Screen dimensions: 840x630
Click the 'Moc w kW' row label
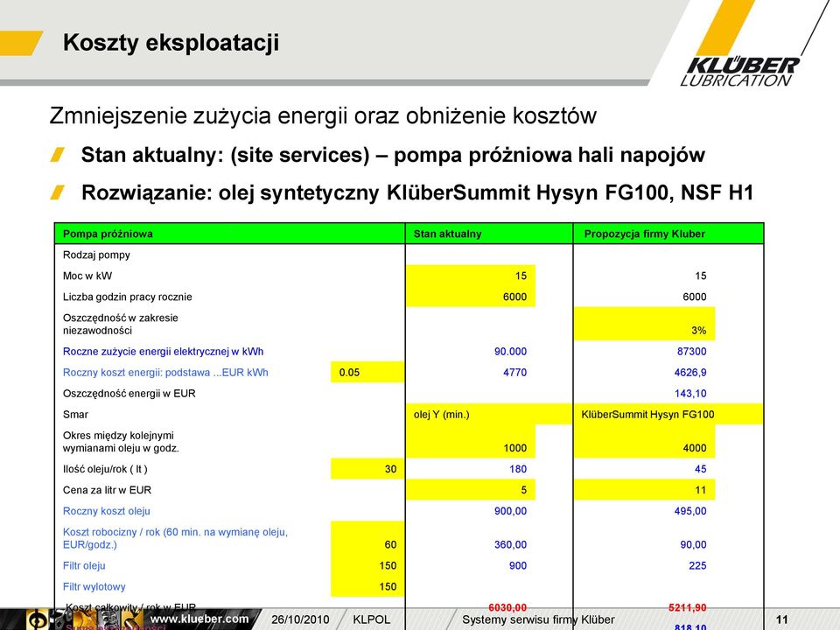click(x=87, y=276)
